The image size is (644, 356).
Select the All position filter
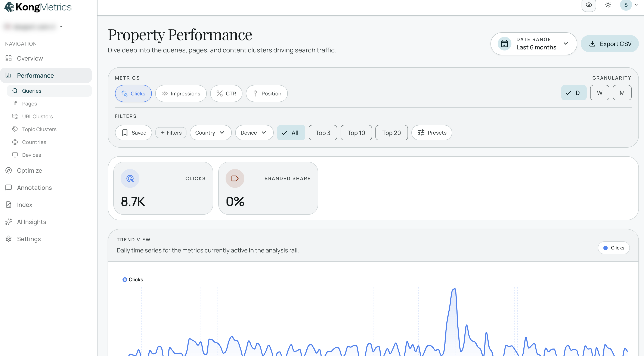coord(291,133)
